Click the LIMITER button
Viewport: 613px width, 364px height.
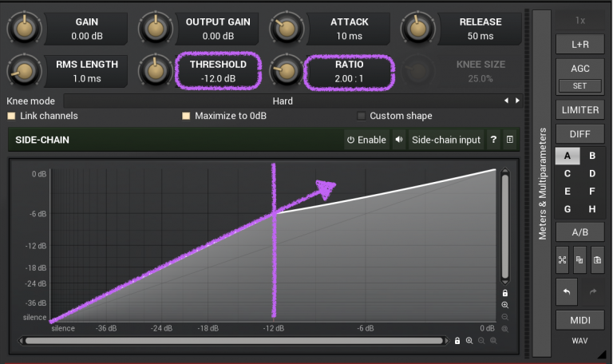pyautogui.click(x=579, y=110)
